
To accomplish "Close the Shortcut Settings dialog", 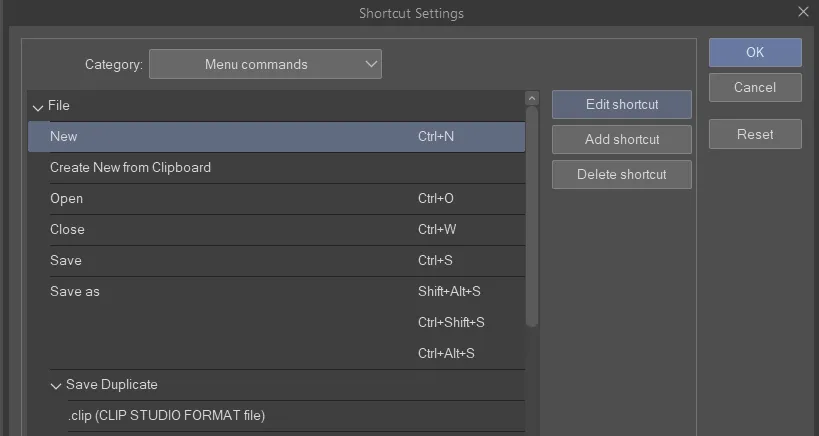I will pyautogui.click(x=802, y=12).
